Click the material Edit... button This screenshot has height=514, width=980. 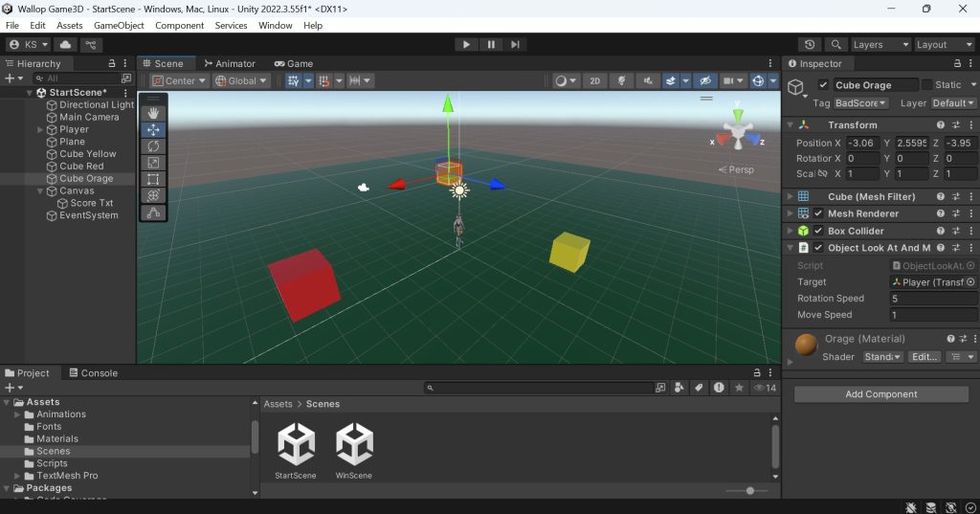coord(924,356)
